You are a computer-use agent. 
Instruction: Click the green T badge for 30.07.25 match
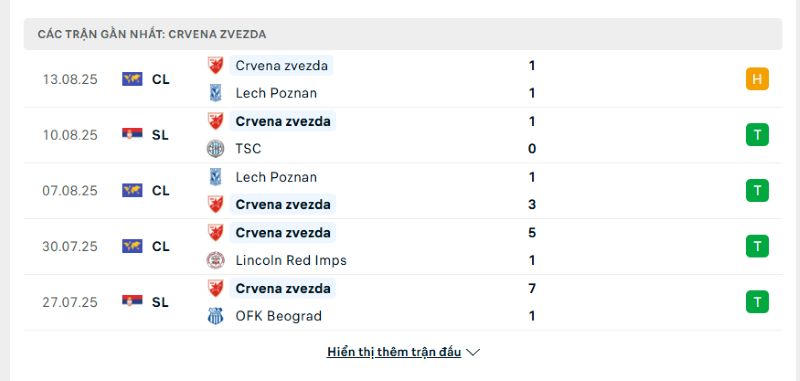(x=757, y=246)
